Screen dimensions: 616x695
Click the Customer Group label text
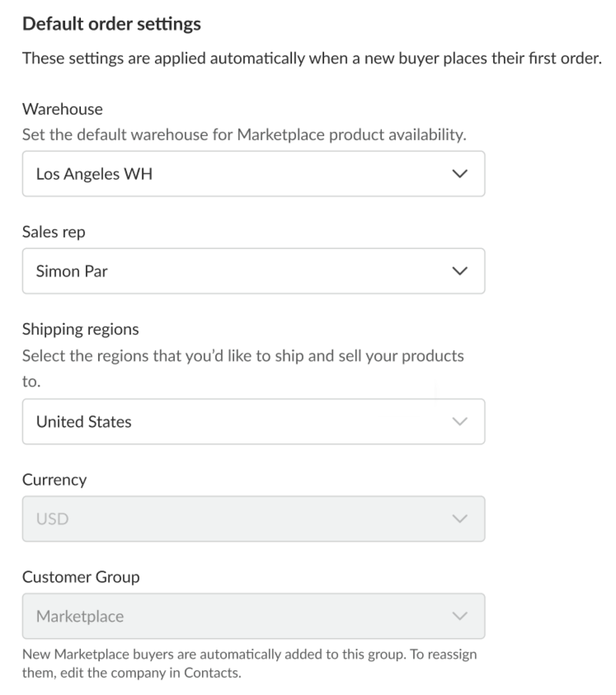81,577
